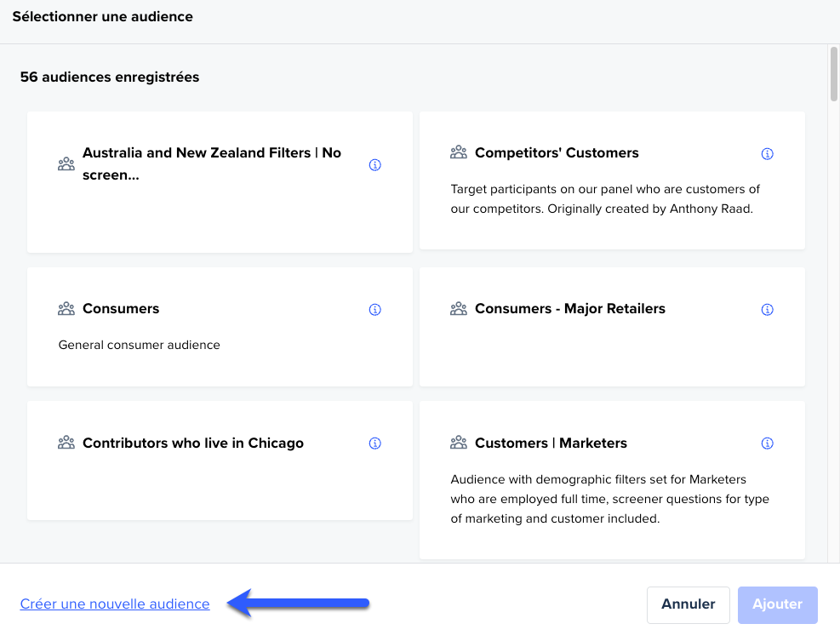The image size is (840, 641).
Task: Click info icon for Contributors who live in Chicago
Action: (x=374, y=444)
